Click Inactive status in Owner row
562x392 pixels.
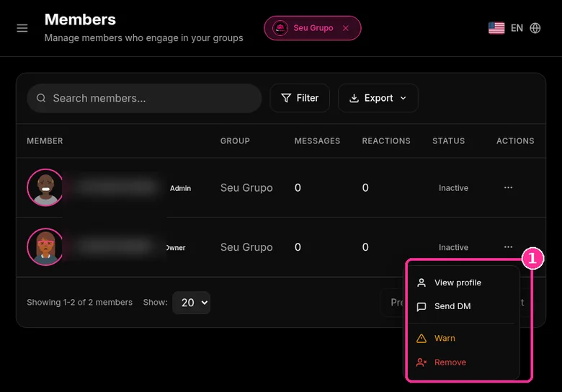tap(453, 247)
